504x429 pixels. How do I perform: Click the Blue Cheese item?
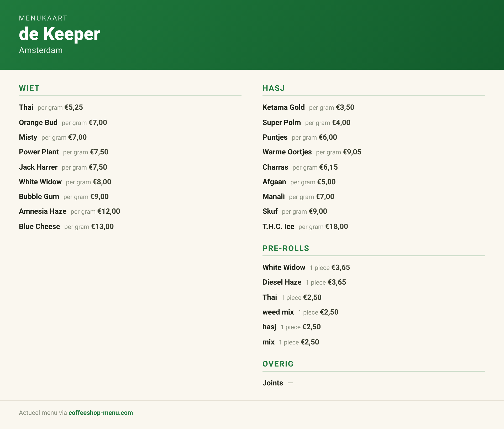[39, 227]
